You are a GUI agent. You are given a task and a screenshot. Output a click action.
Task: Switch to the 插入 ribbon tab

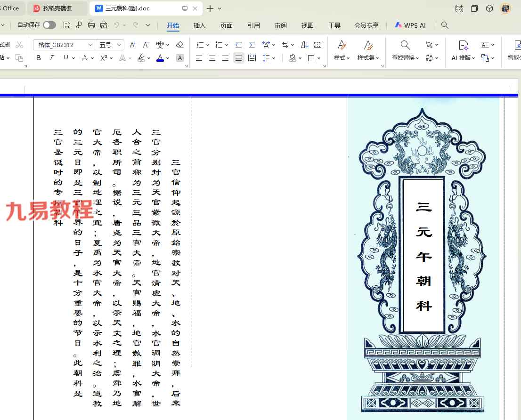(200, 25)
